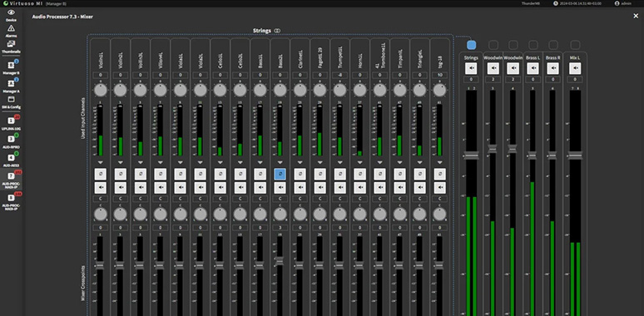Check the selector box above Brass L
The height and width of the screenshot is (316, 644).
point(533,45)
